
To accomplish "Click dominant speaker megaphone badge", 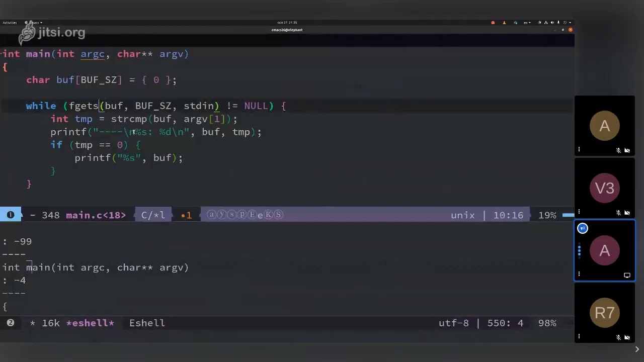I will pyautogui.click(x=583, y=228).
